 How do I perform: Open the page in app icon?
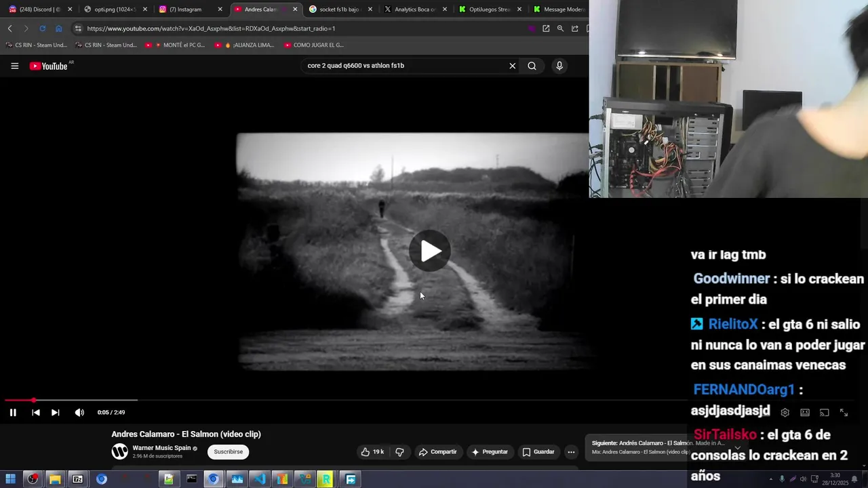[x=546, y=28]
